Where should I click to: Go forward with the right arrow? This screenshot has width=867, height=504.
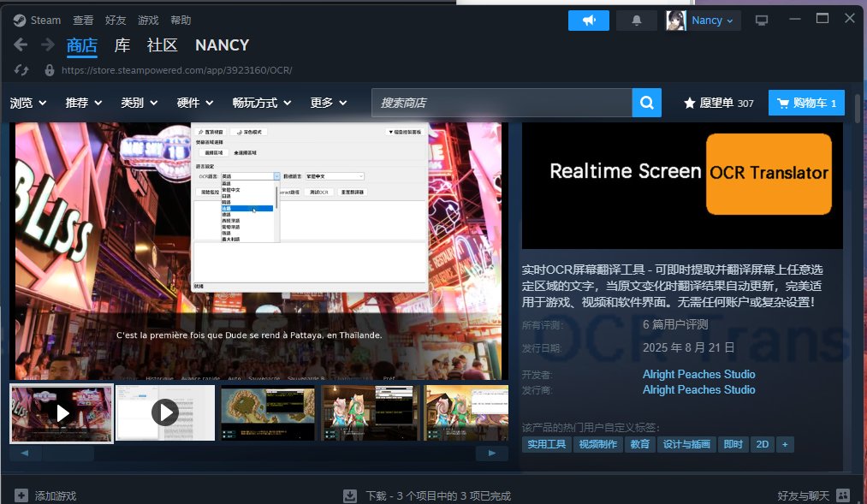point(48,44)
